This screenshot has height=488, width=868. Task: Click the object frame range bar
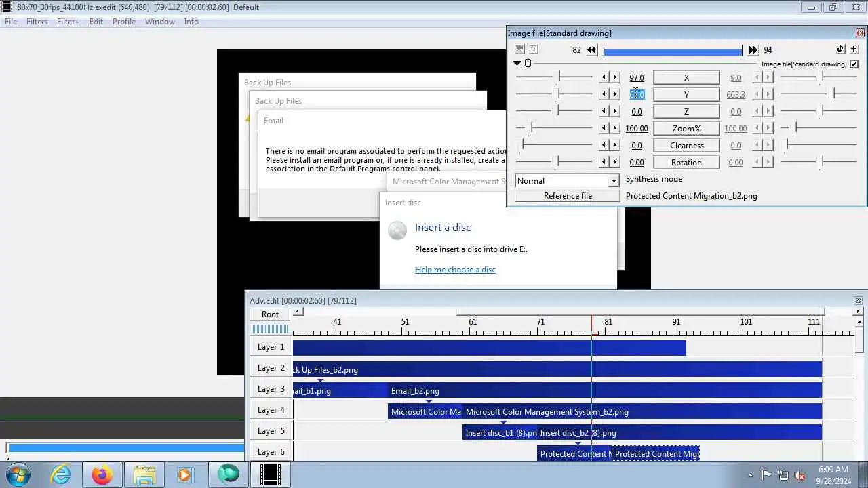[x=673, y=50]
